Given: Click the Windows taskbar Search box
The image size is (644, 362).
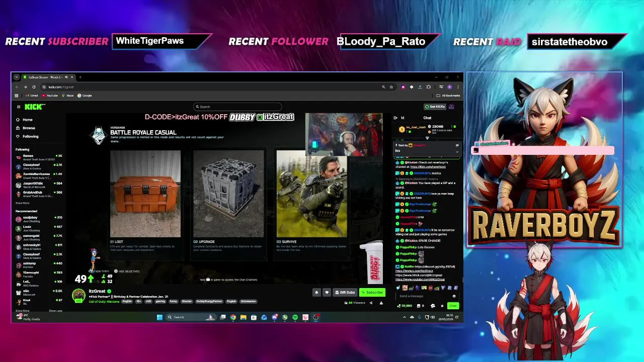Looking at the screenshot, I should pos(190,317).
